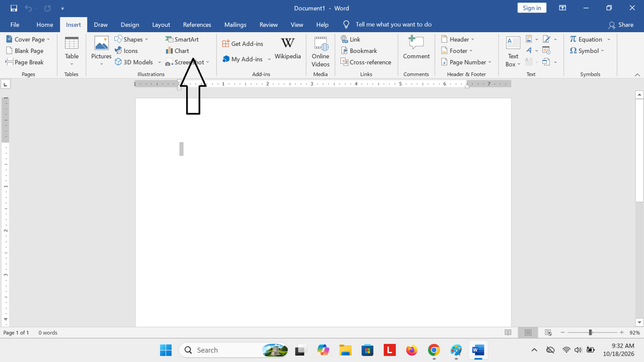Open the Icons gallery
The image size is (644, 362).
tap(126, 51)
